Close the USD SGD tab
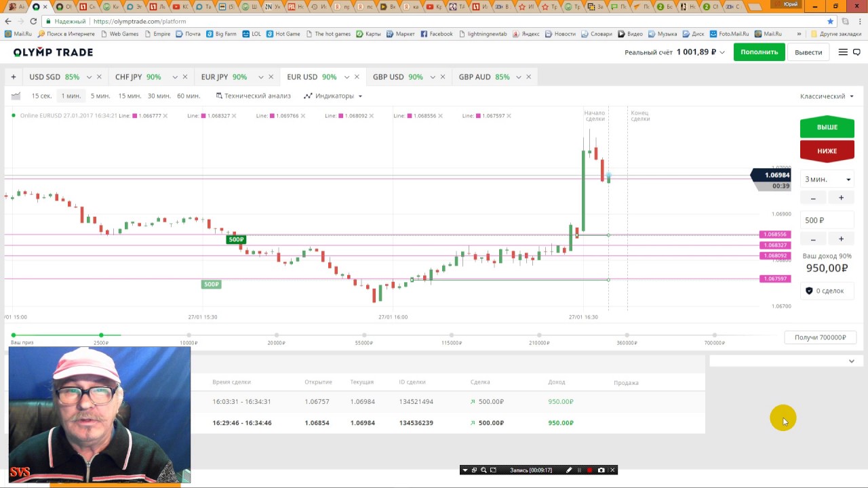This screenshot has height=488, width=868. (99, 77)
